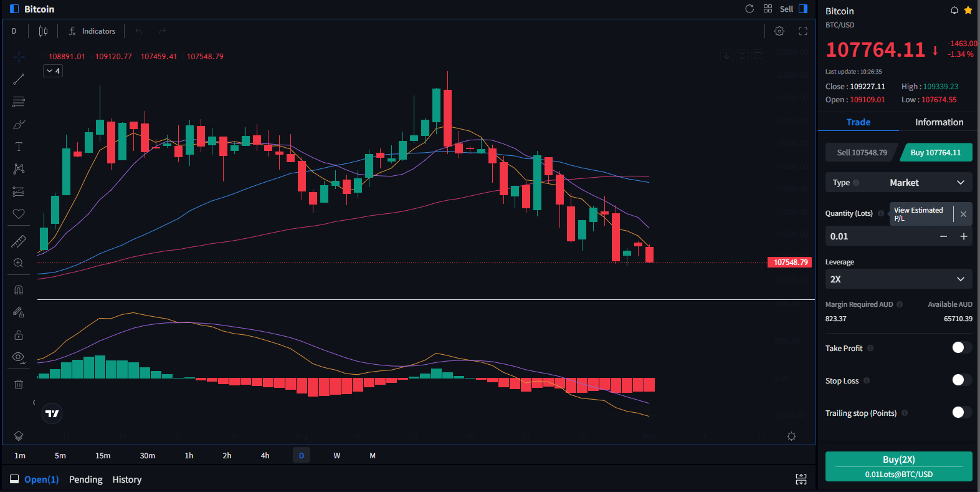Image resolution: width=980 pixels, height=492 pixels.
Task: Set a price alert bell
Action: pos(954,10)
